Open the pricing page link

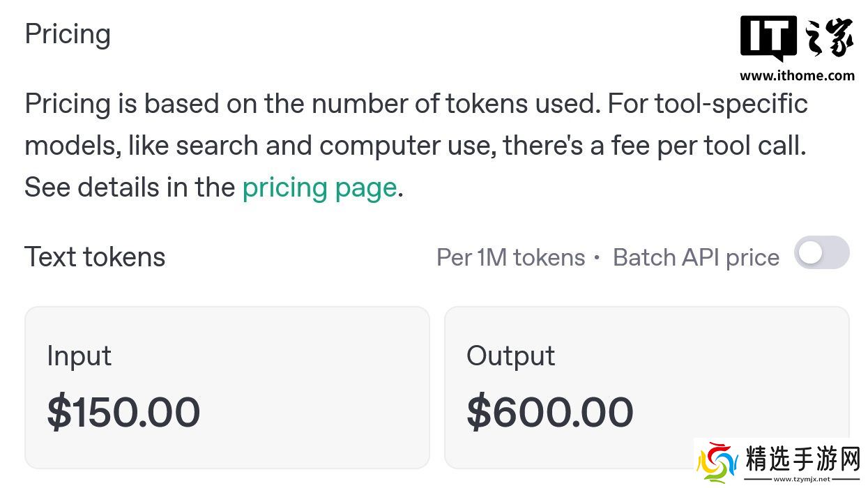(x=319, y=188)
